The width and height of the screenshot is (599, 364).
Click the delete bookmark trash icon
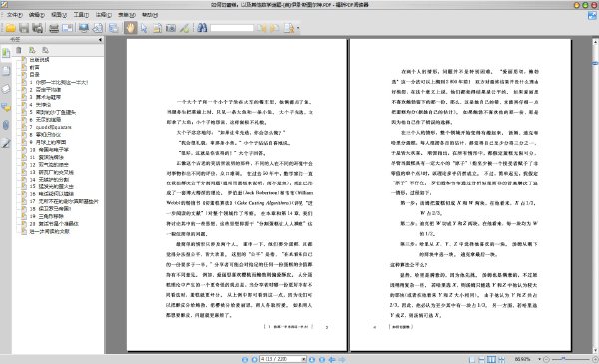click(x=18, y=50)
